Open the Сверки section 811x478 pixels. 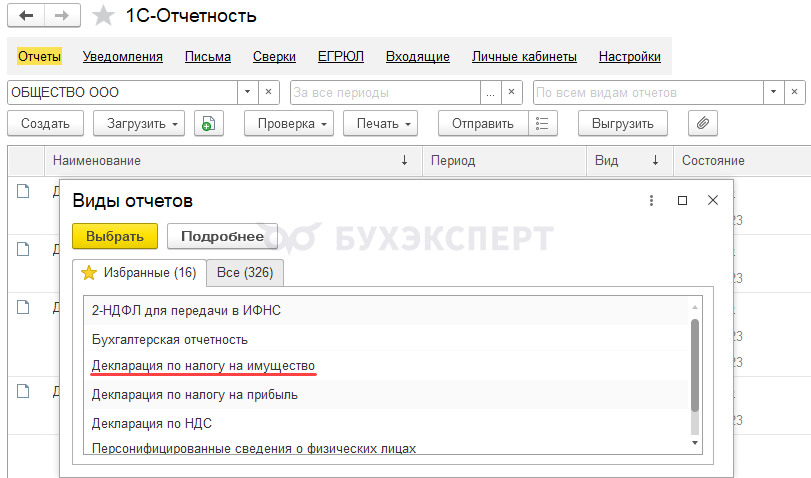[274, 56]
